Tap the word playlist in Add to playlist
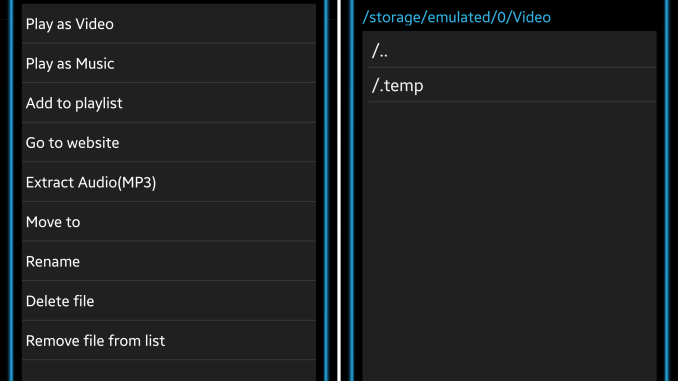Viewport: 678px width, 381px height. pyautogui.click(x=99, y=103)
